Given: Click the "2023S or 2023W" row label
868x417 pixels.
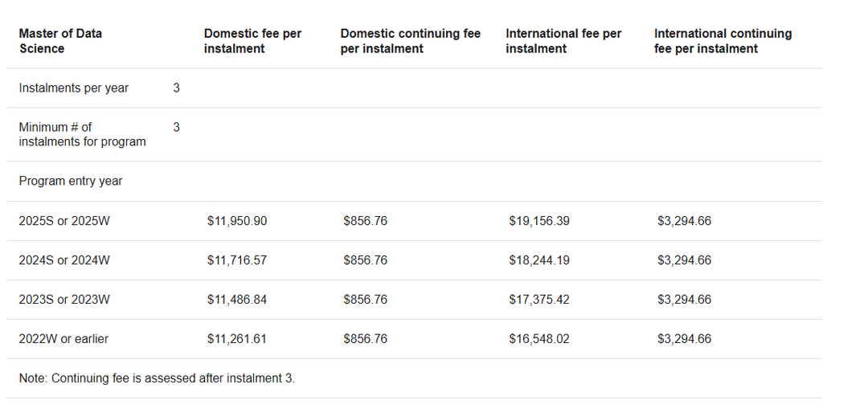Looking at the screenshot, I should (x=64, y=300).
